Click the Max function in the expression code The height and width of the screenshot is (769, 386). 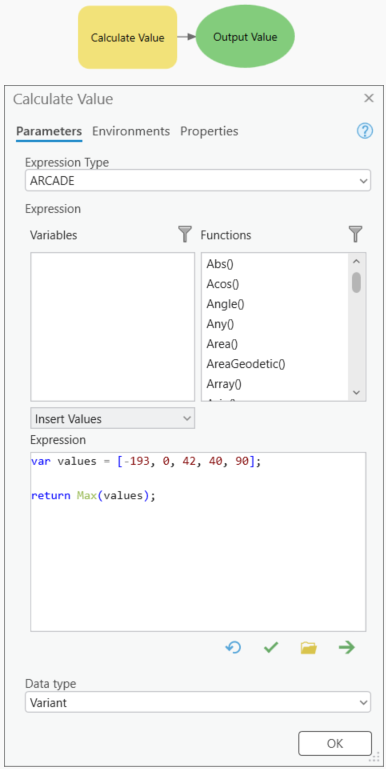click(x=86, y=495)
